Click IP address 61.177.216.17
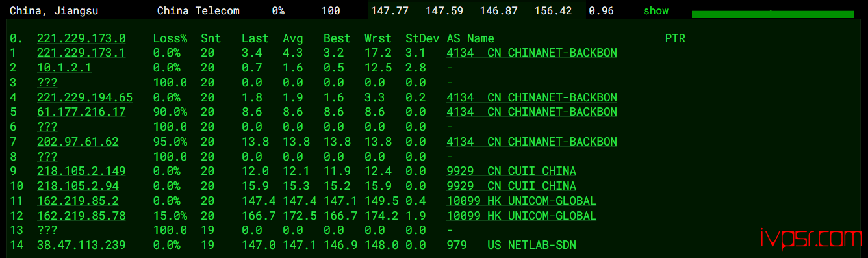Image resolution: width=868 pixels, height=258 pixels. pos(81,112)
